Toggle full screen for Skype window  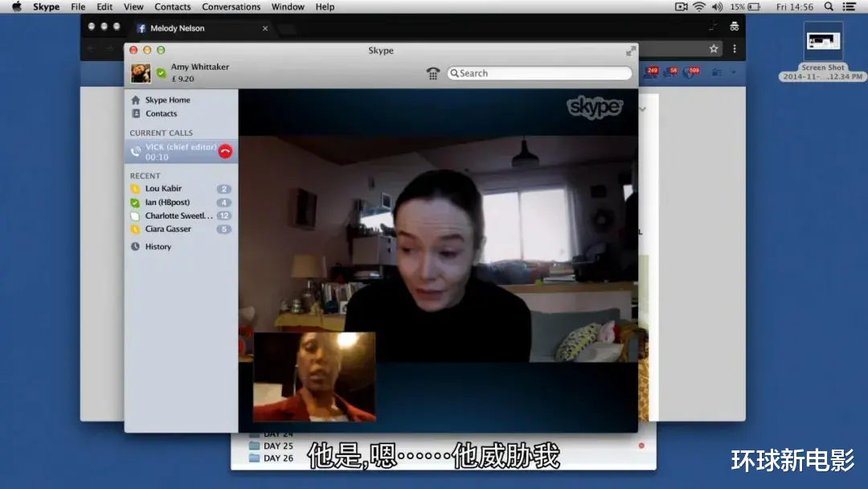point(631,51)
